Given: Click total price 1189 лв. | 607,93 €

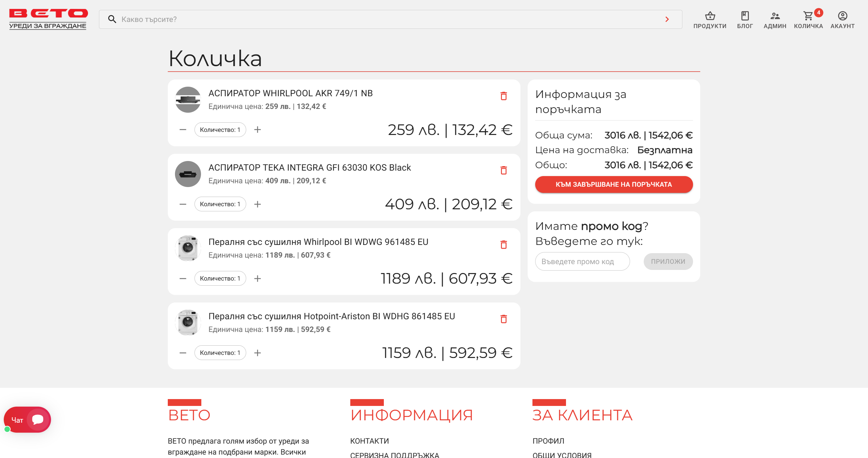Looking at the screenshot, I should tap(446, 279).
